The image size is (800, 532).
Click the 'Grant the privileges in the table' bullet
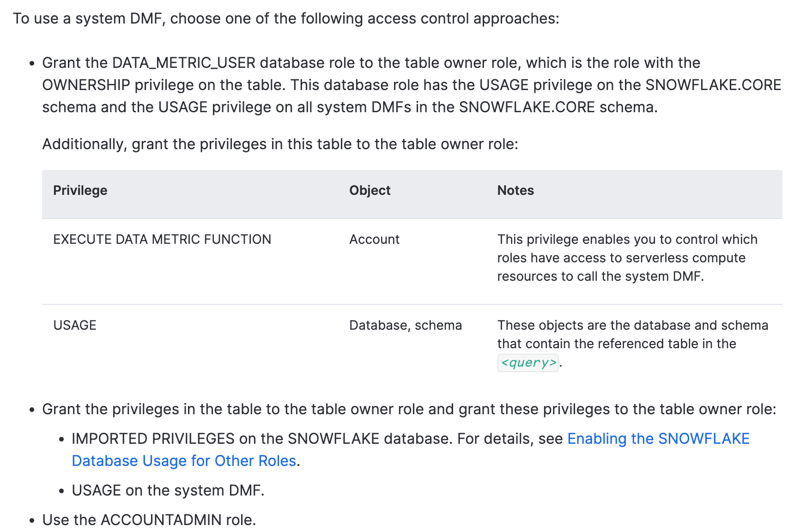tap(409, 409)
